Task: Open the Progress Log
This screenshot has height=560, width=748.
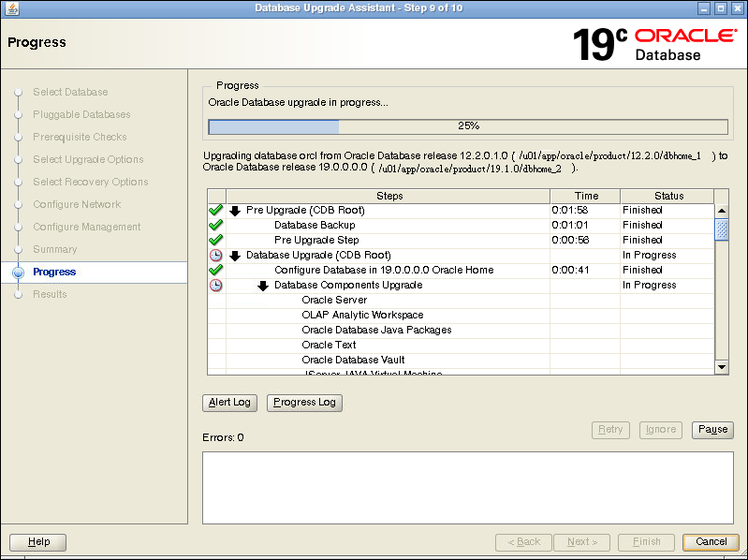Action: pos(304,403)
